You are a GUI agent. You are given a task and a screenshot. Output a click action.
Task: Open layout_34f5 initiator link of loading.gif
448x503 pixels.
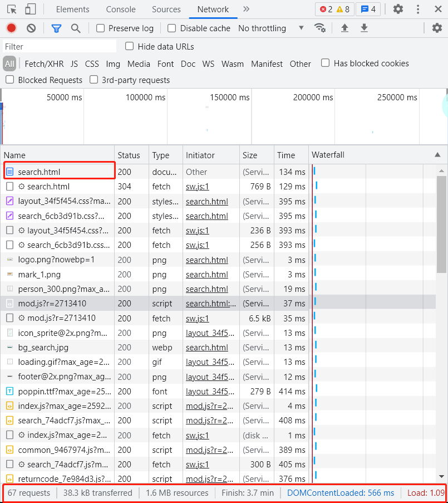(x=210, y=362)
